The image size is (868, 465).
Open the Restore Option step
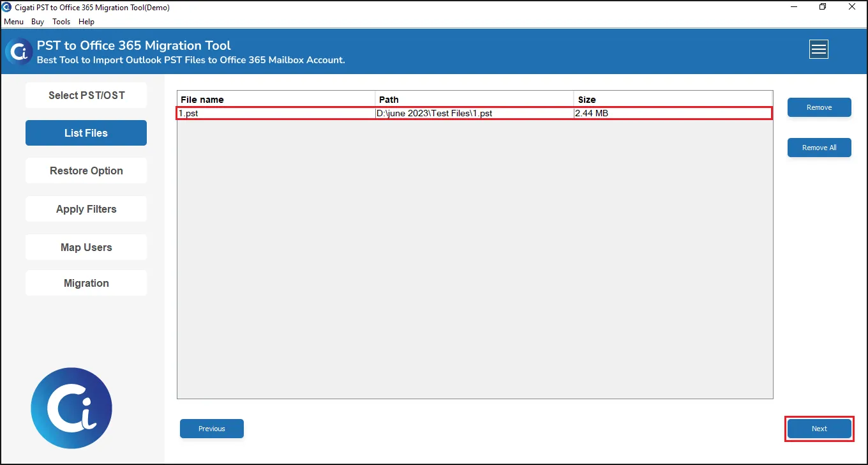coord(86,171)
